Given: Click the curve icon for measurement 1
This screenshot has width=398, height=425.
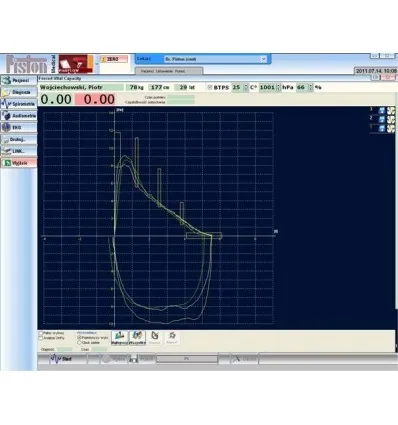Looking at the screenshot, I should coord(391,128).
